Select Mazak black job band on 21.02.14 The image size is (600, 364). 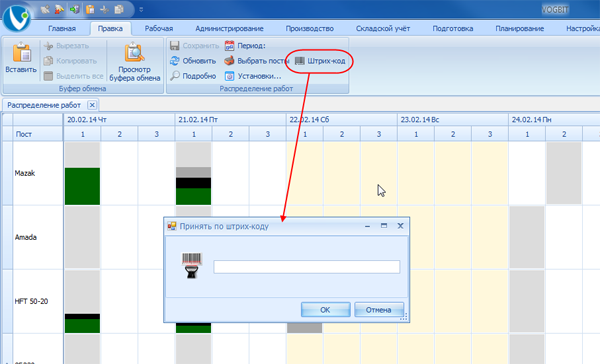point(193,183)
